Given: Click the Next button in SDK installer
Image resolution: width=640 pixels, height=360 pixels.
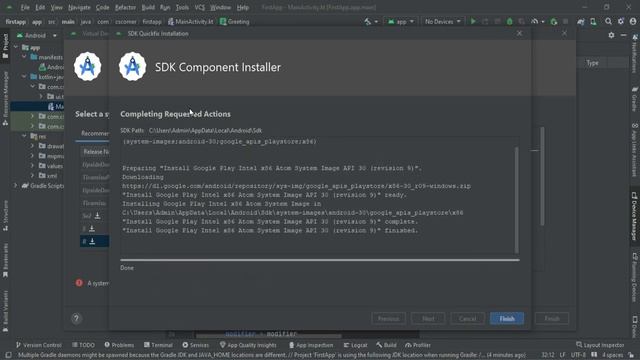Looking at the screenshot, I should [428, 318].
